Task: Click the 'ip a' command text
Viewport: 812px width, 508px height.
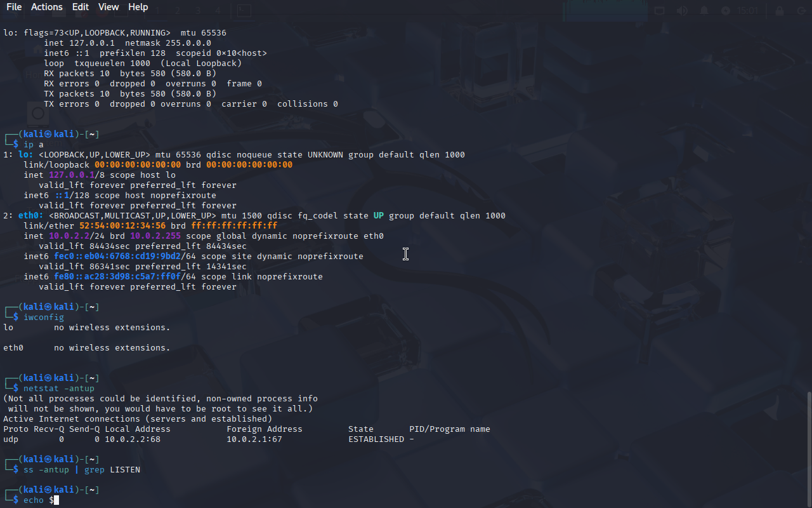Action: pos(34,145)
